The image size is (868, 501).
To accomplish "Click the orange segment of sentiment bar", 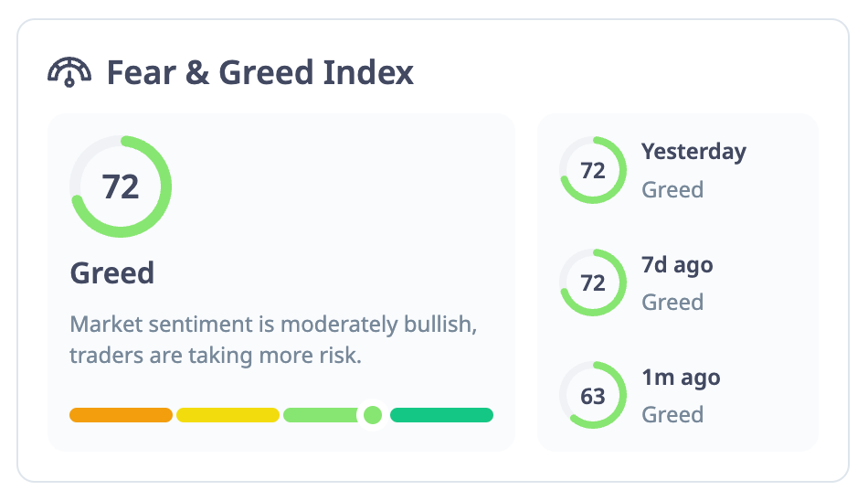I will tap(121, 415).
